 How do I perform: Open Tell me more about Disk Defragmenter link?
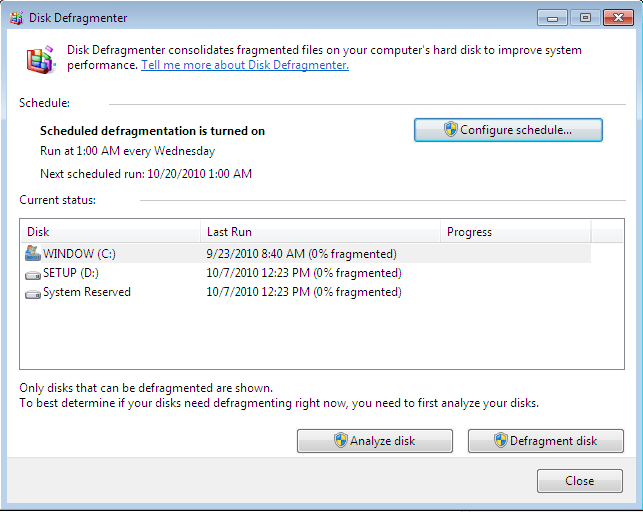coord(244,65)
